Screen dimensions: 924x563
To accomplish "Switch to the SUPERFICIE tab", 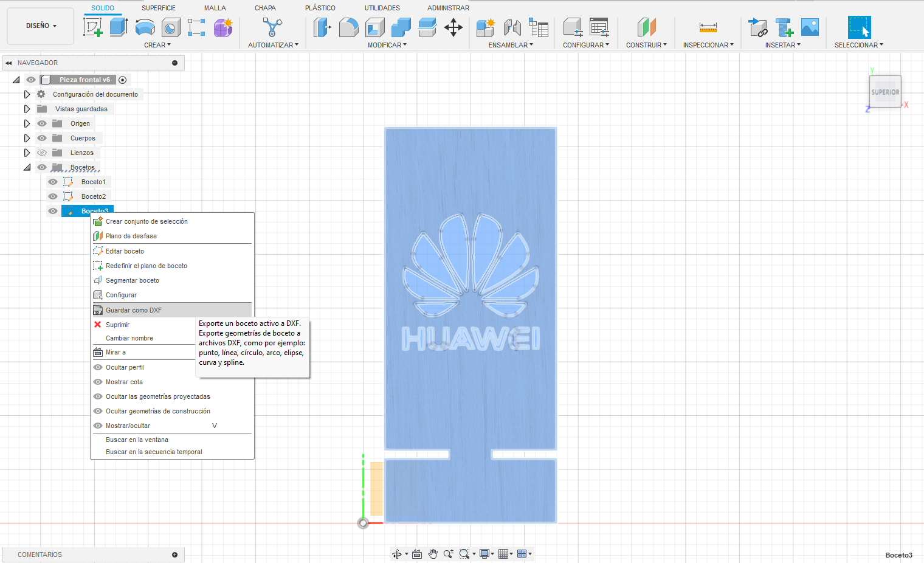I will tap(159, 8).
